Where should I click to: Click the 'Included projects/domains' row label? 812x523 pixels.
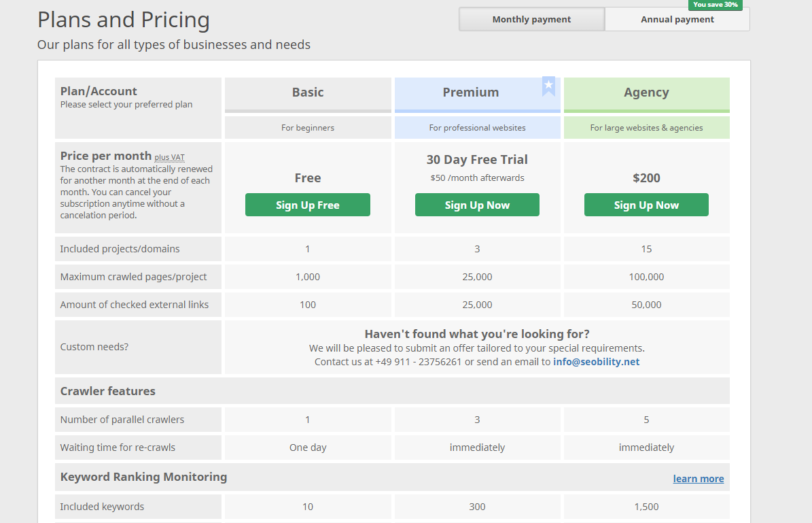[x=120, y=249]
